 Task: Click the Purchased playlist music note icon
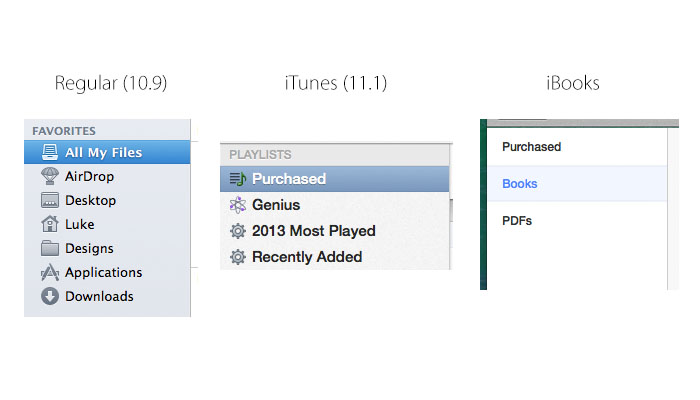(238, 179)
